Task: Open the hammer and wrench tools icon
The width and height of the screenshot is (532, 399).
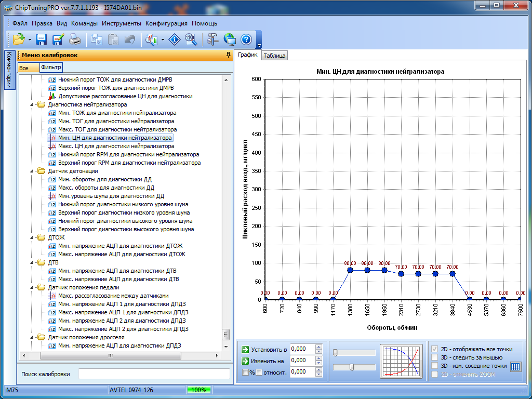Action: click(x=212, y=39)
